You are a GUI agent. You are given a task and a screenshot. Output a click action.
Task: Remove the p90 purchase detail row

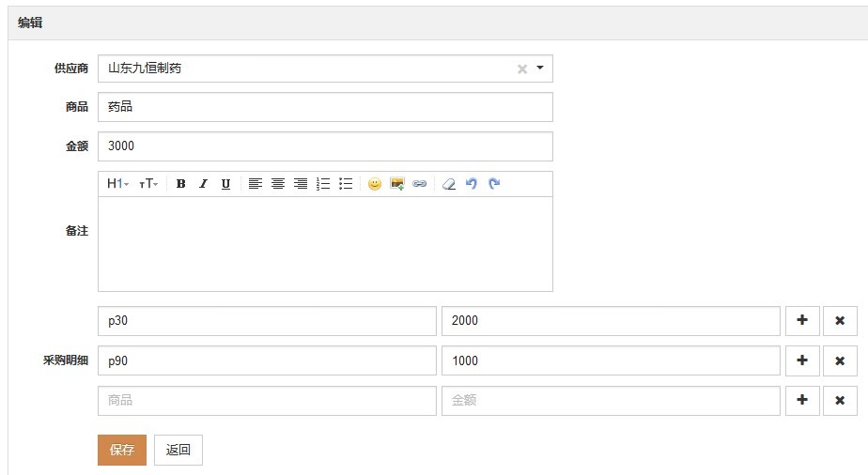(x=840, y=360)
